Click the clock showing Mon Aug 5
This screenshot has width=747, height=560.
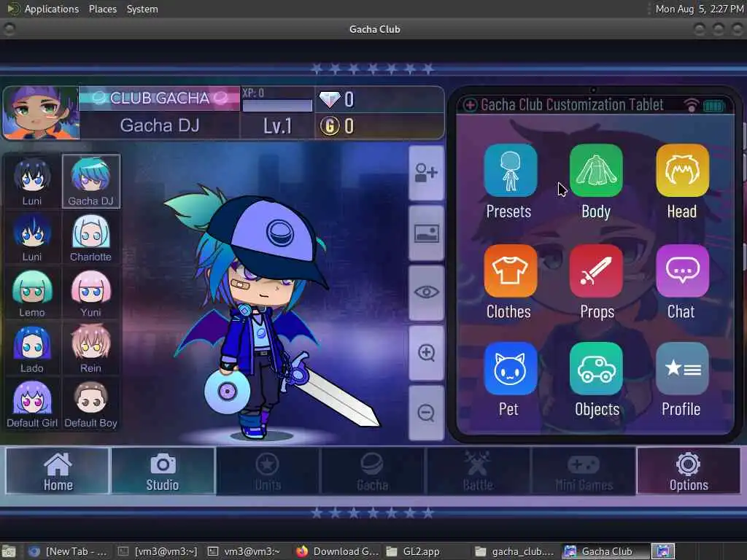(699, 9)
